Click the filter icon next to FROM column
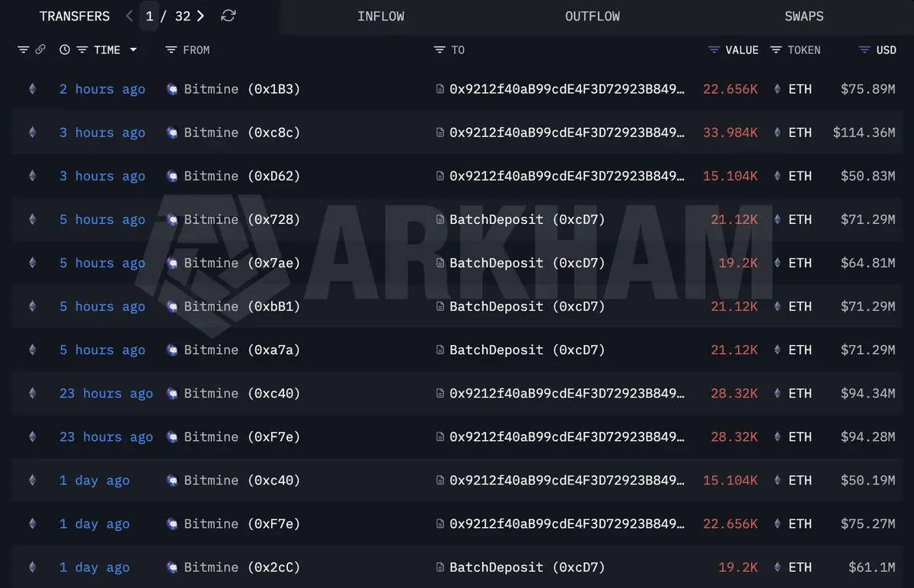 pos(172,50)
